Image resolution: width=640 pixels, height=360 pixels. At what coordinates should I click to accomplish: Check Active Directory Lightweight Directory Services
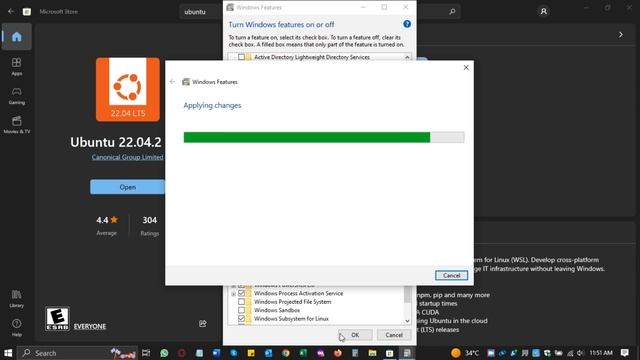point(241,57)
